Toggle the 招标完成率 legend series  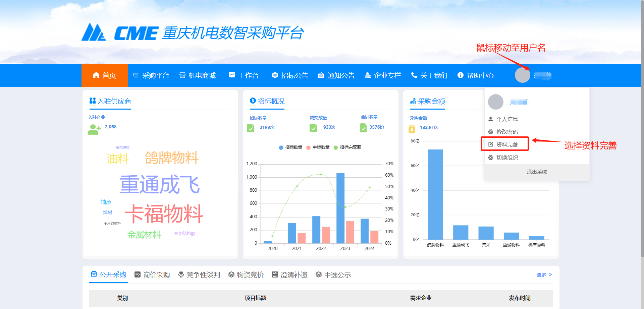coord(347,147)
